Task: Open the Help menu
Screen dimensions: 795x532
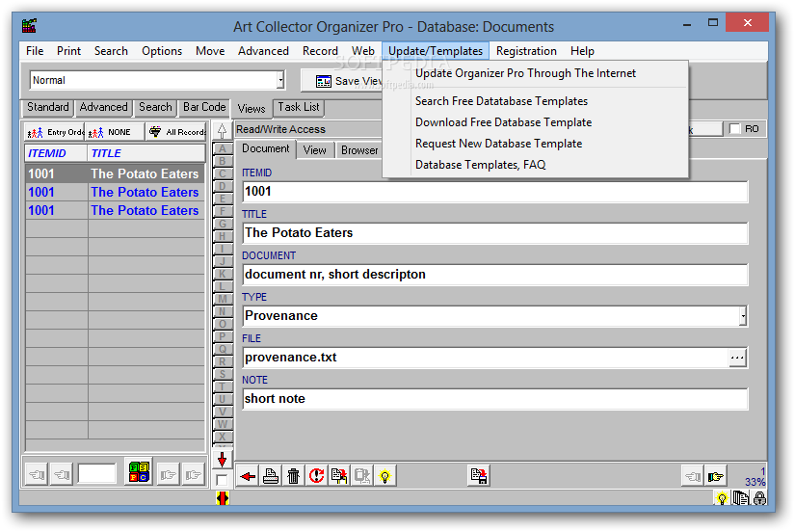Action: [582, 51]
